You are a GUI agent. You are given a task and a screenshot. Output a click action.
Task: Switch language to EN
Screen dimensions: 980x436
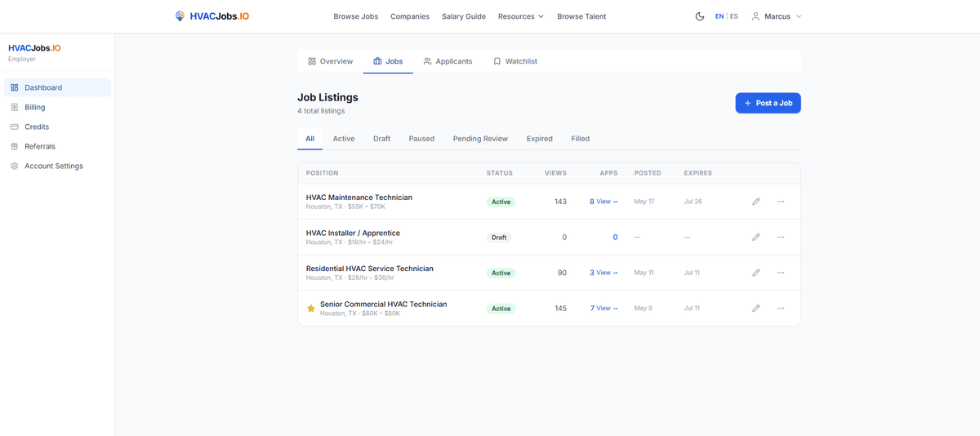click(719, 16)
